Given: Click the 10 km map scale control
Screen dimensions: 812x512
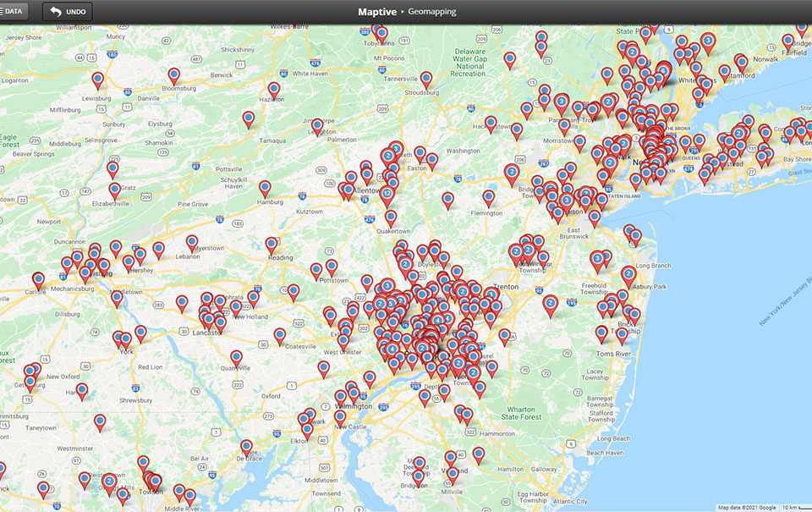Looking at the screenshot, I should point(789,507).
